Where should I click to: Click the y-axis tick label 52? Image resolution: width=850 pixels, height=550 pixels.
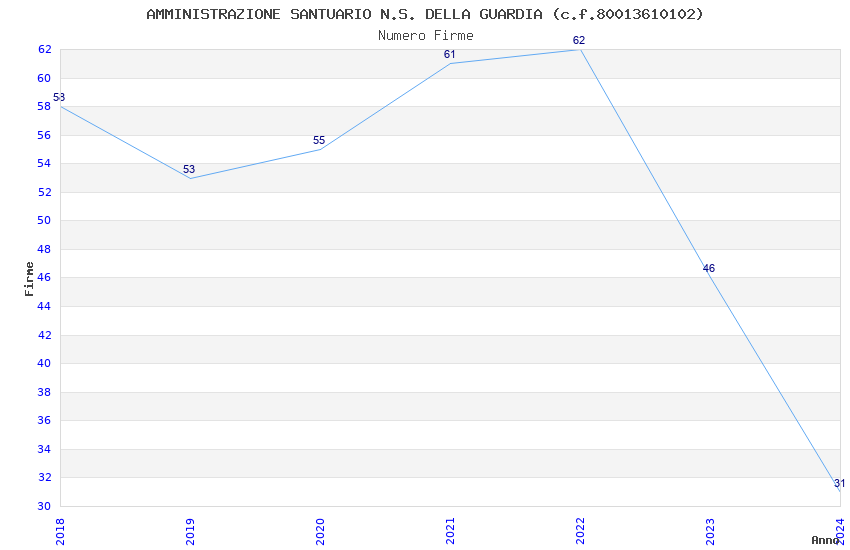(x=44, y=192)
